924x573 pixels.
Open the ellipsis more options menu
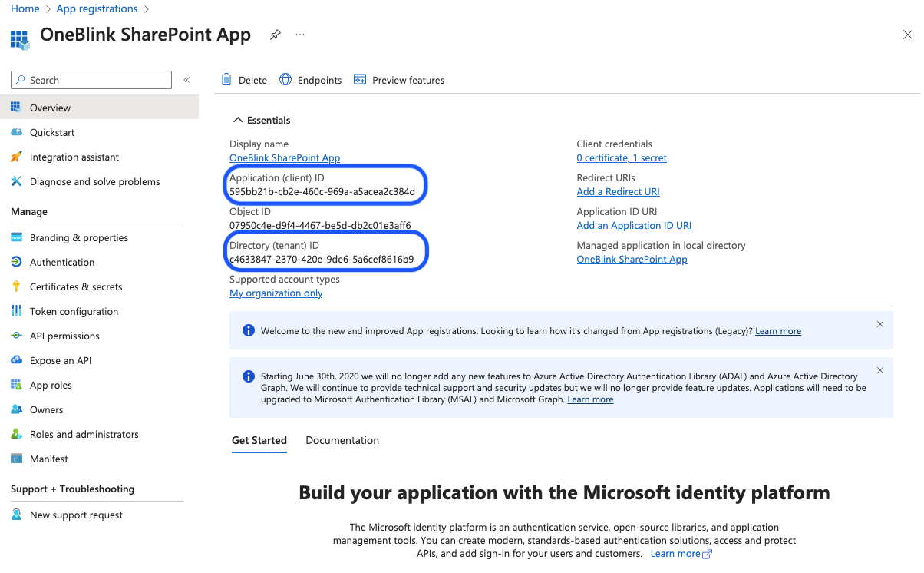[300, 35]
